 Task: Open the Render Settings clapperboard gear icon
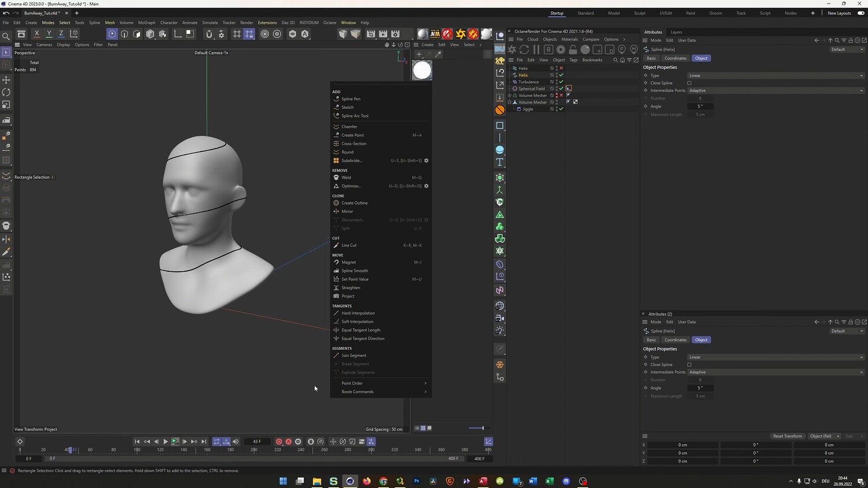tap(395, 34)
